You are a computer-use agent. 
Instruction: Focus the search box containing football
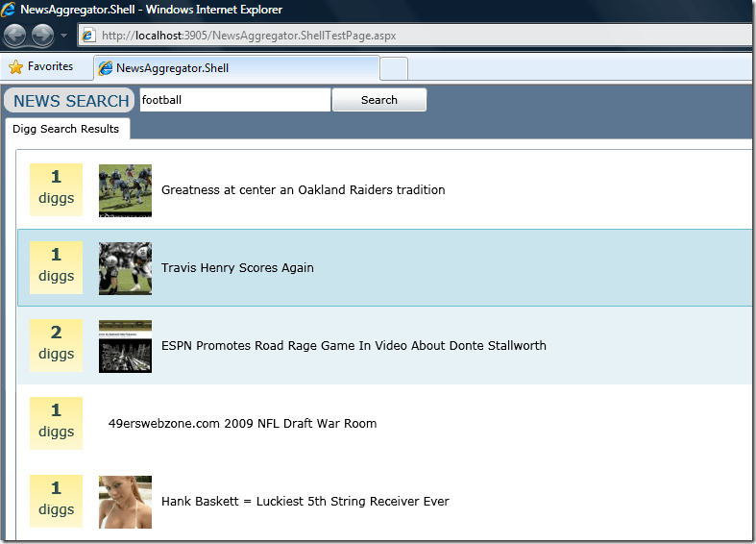pyautogui.click(x=234, y=100)
